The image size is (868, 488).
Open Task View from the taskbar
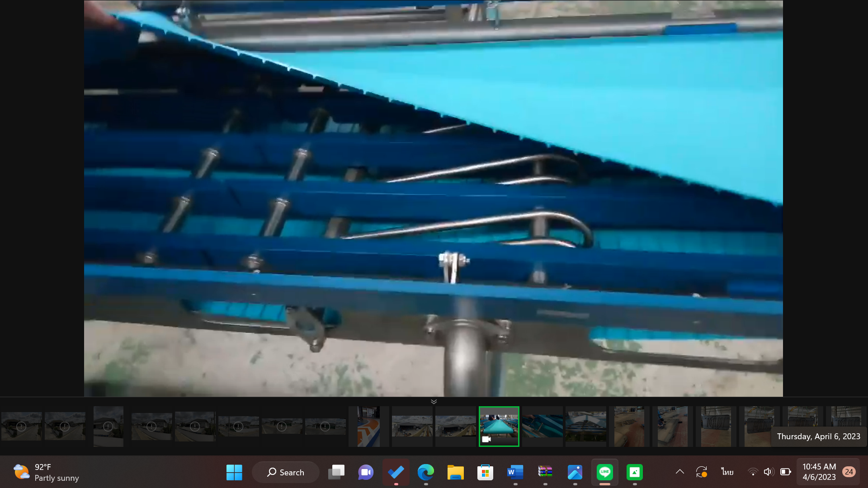tap(336, 472)
